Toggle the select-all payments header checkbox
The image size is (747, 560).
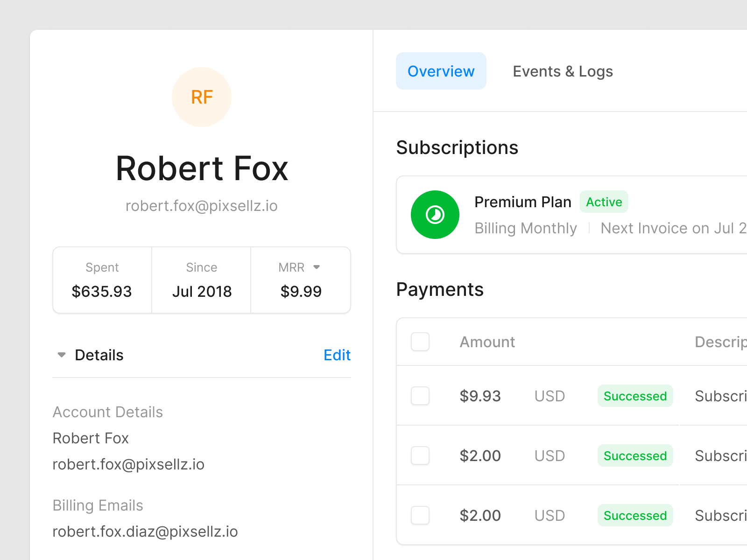coord(420,342)
